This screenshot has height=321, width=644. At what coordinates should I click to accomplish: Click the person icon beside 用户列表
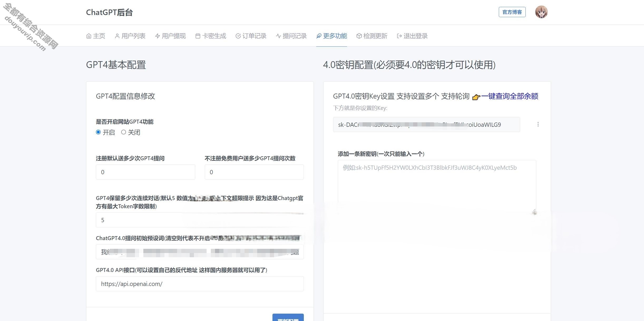pos(117,36)
